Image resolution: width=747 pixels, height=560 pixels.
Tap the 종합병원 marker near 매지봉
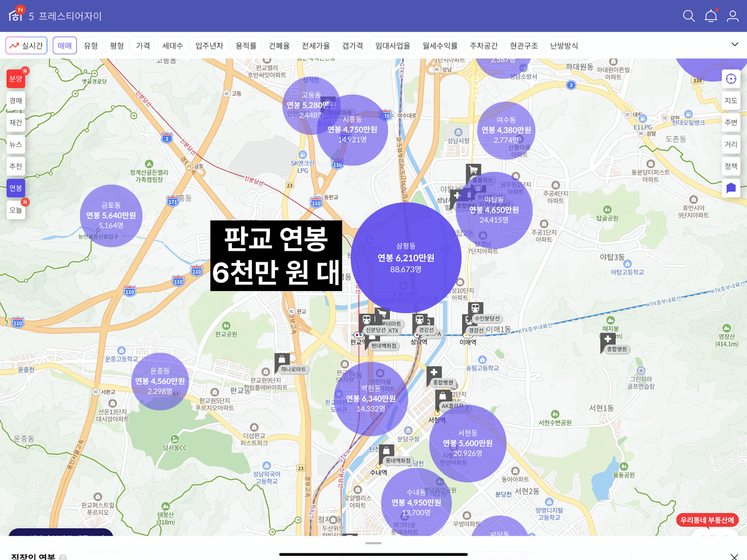(x=608, y=340)
